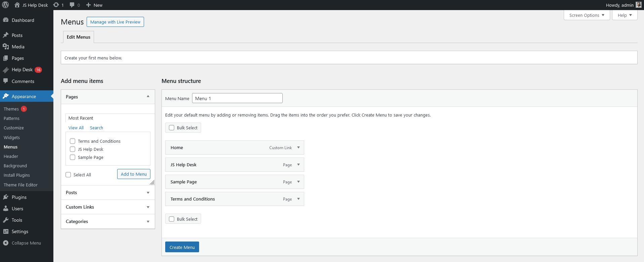Switch to the View All tab
The image size is (644, 262).
pos(76,128)
